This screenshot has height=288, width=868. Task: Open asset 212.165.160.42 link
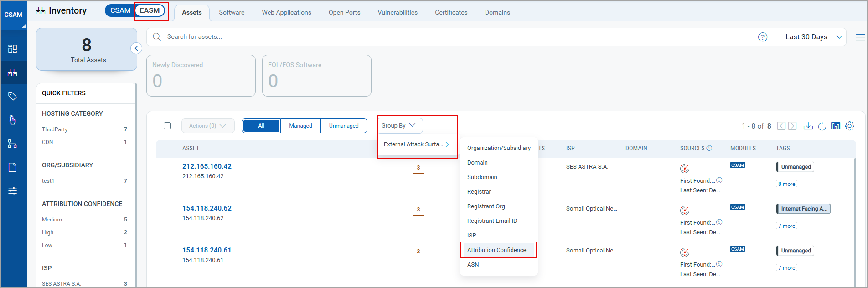[207, 166]
